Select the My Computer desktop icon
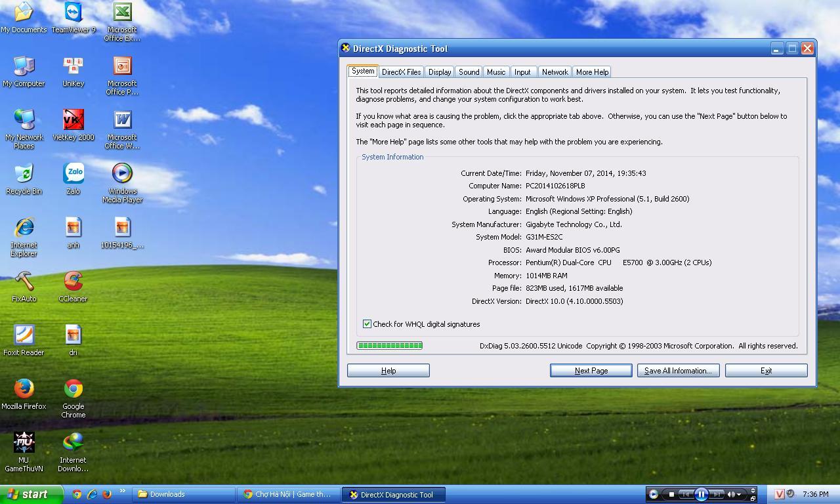 24,71
